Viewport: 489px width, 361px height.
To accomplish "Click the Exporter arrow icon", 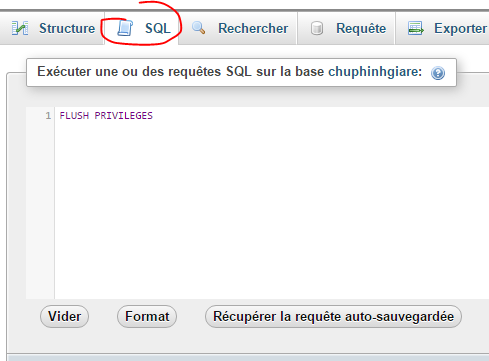I will [x=416, y=28].
